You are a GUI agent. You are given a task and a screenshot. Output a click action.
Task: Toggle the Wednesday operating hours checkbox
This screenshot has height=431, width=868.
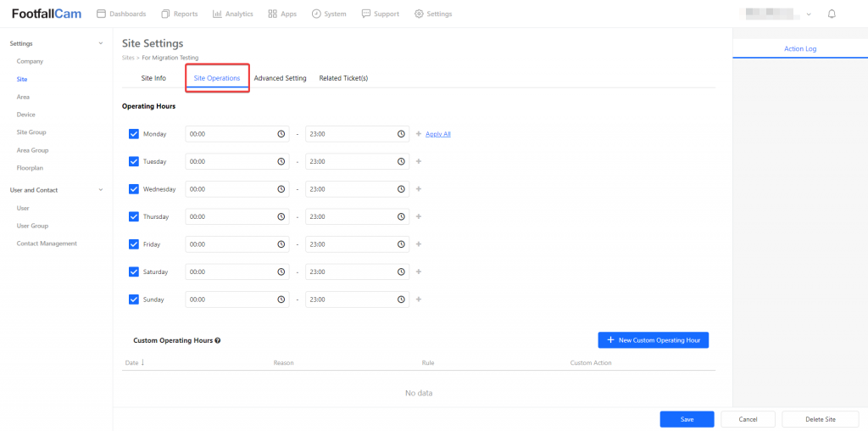[x=134, y=189]
